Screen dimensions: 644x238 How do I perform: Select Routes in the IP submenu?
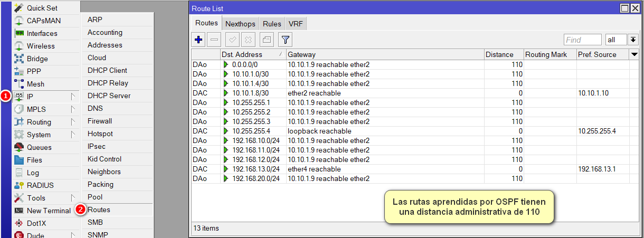pos(99,210)
